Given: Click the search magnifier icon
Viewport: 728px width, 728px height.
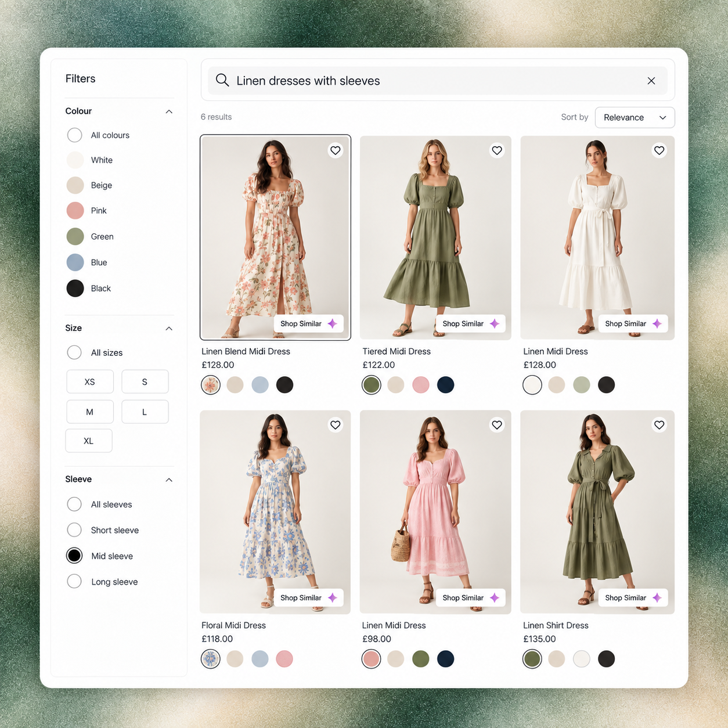Looking at the screenshot, I should pos(222,80).
